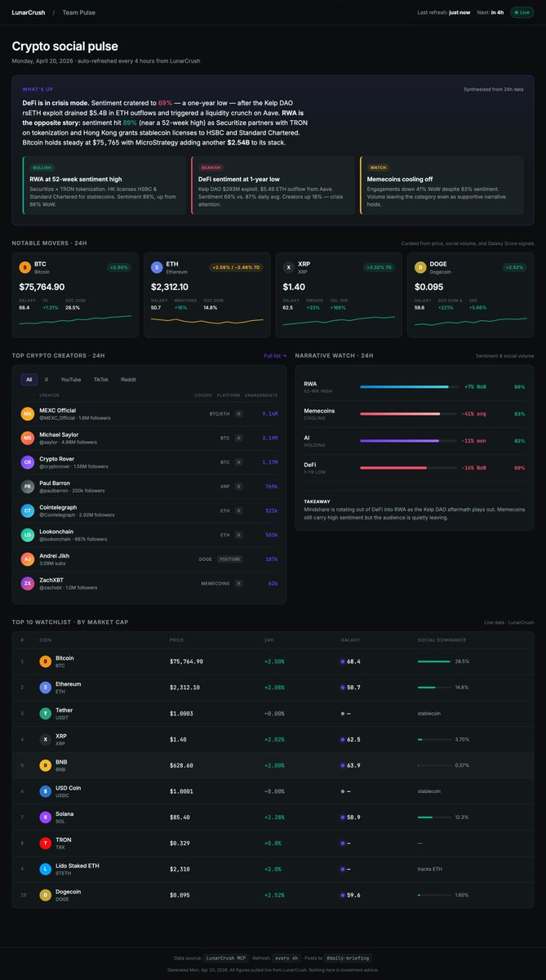The height and width of the screenshot is (980, 546).
Task: Click ZachXBT engagements 62k value
Action: [273, 584]
